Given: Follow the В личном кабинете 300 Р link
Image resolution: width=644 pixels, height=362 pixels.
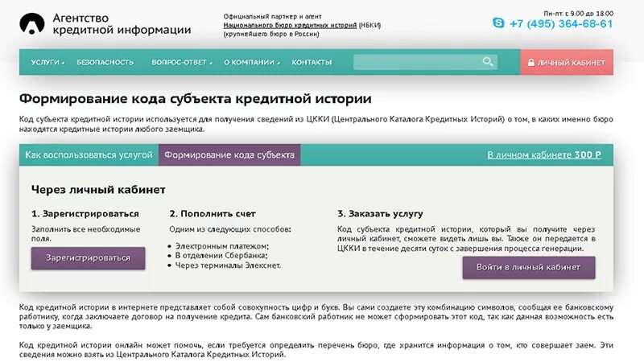Looking at the screenshot, I should 544,154.
